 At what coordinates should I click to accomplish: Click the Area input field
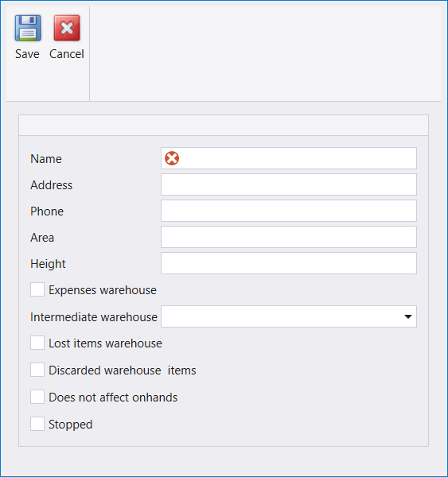289,237
